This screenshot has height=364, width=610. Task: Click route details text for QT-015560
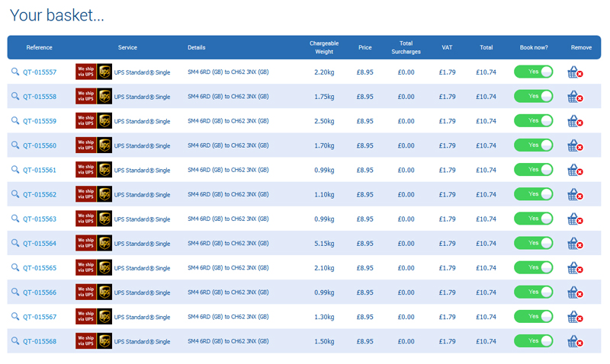click(228, 145)
